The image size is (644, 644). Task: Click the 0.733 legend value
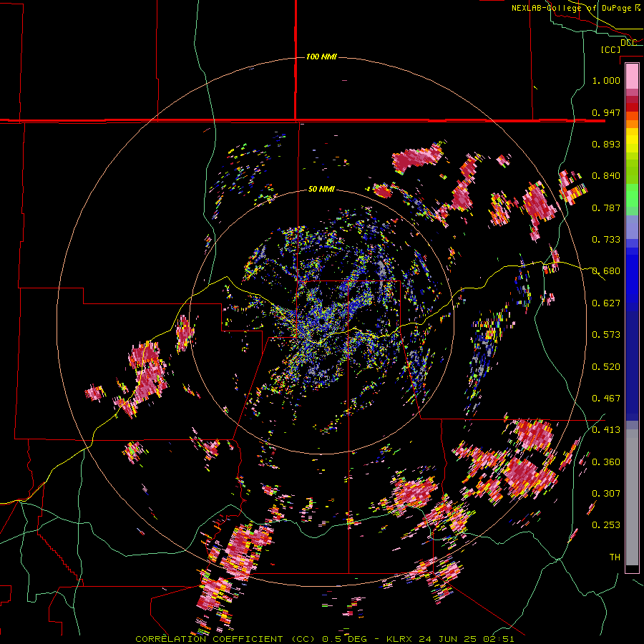(606, 240)
